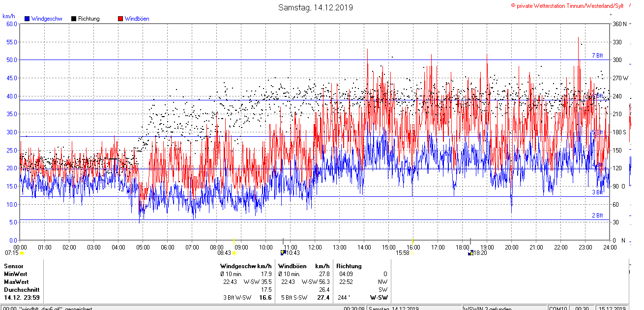Image resolution: width=644 pixels, height=310 pixels.
Task: Click the 3 Bft line label
Action: pyautogui.click(x=597, y=192)
